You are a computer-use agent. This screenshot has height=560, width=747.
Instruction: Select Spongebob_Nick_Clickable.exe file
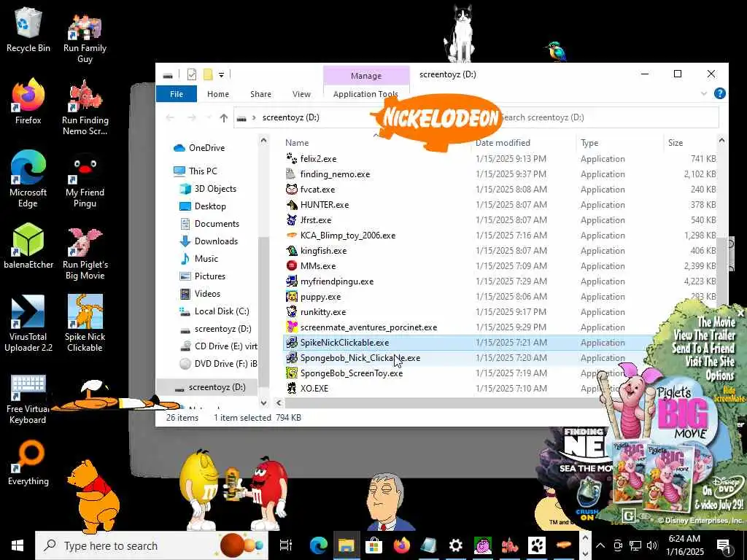click(x=360, y=358)
